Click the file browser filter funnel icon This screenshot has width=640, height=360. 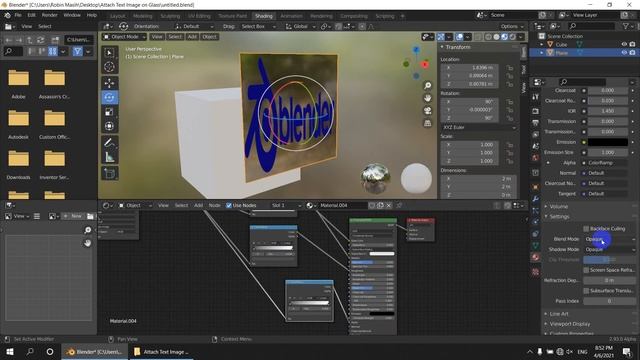[77, 51]
